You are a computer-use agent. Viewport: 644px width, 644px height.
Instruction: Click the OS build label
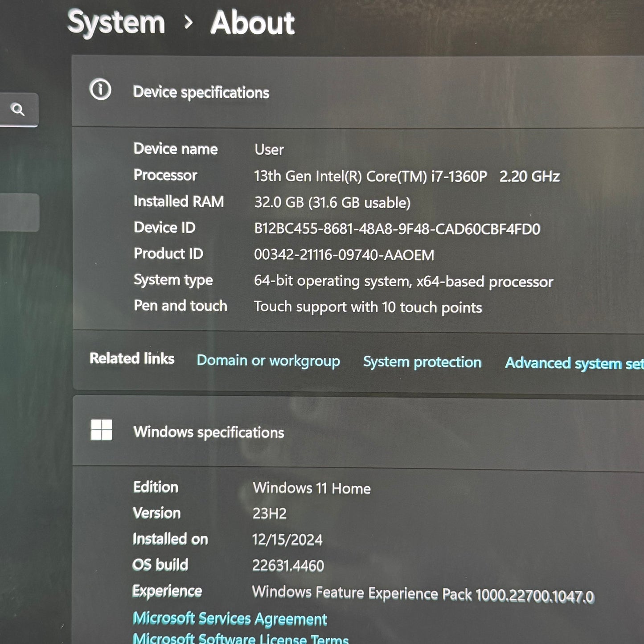coord(160,565)
